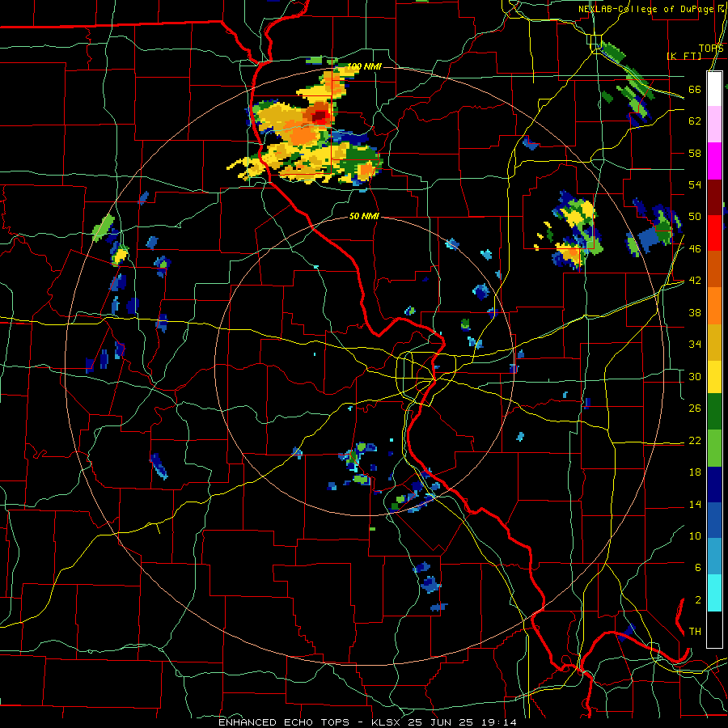This screenshot has height=728, width=728.
Task: Click the '19:14' timestamp in the footer
Action: pyautogui.click(x=498, y=722)
